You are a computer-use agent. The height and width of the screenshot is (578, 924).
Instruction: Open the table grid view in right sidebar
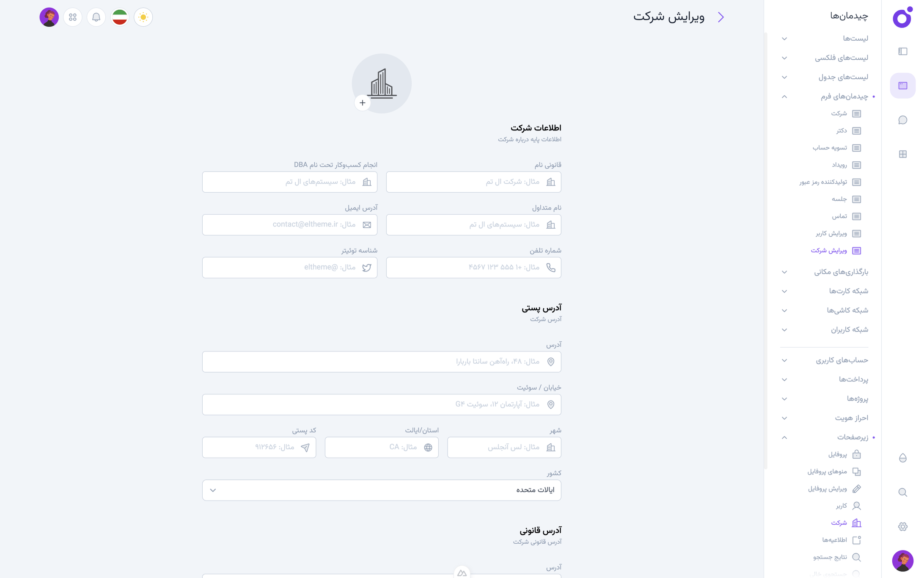click(x=903, y=154)
